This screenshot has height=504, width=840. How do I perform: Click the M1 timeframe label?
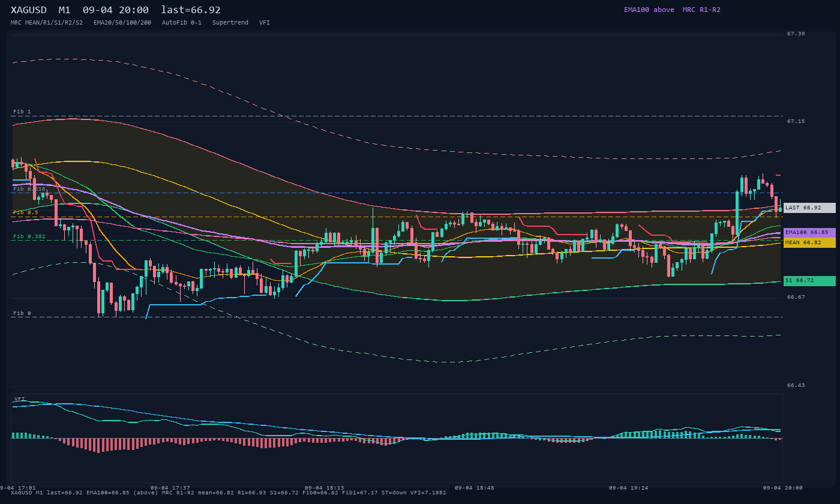click(64, 10)
